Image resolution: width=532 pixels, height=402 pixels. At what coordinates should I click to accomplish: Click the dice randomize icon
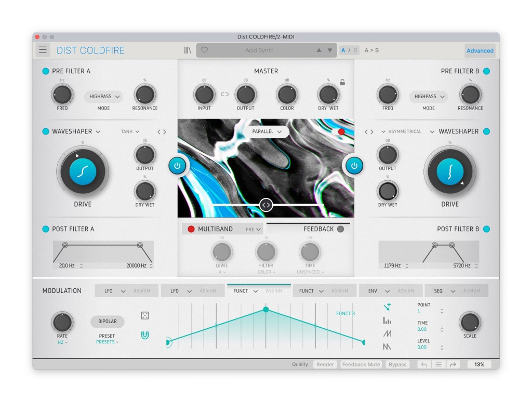pos(145,316)
